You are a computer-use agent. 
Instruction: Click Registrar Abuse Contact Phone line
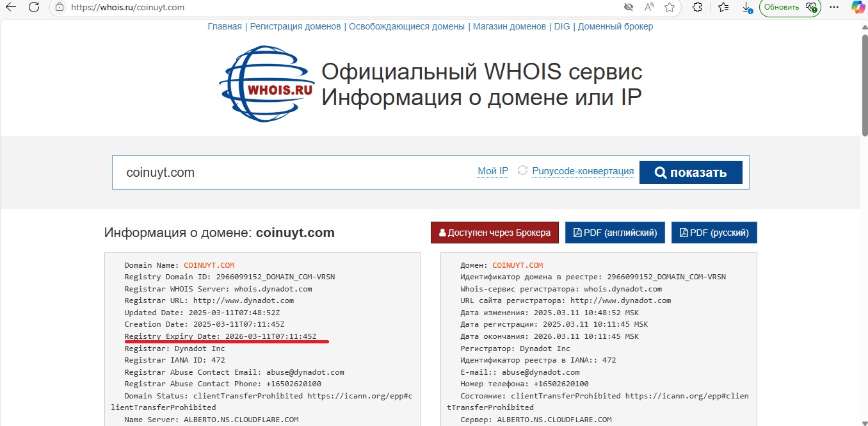[223, 384]
